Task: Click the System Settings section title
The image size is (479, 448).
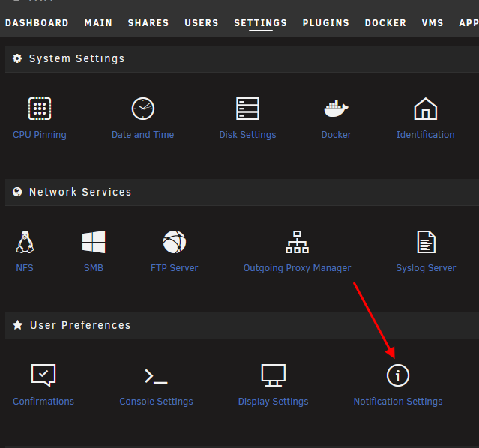Action: 76,58
